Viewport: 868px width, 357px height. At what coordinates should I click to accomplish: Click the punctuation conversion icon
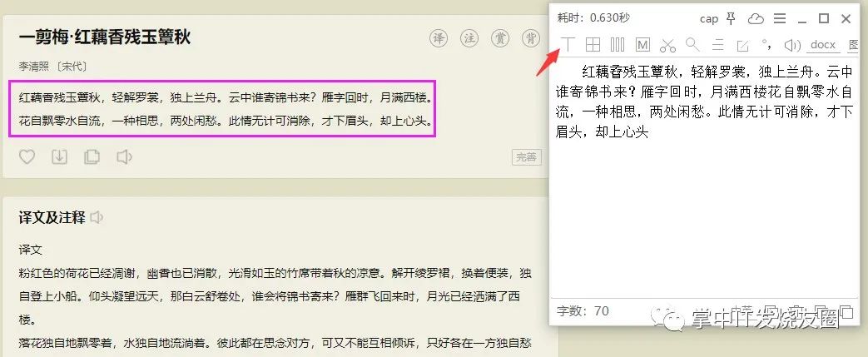pos(766,43)
